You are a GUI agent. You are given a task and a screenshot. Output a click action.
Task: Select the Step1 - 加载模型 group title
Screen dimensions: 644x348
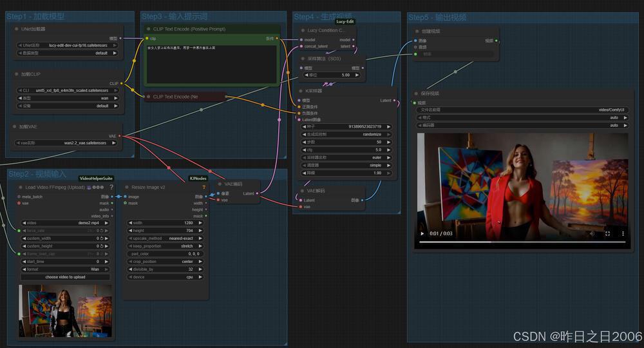35,16
